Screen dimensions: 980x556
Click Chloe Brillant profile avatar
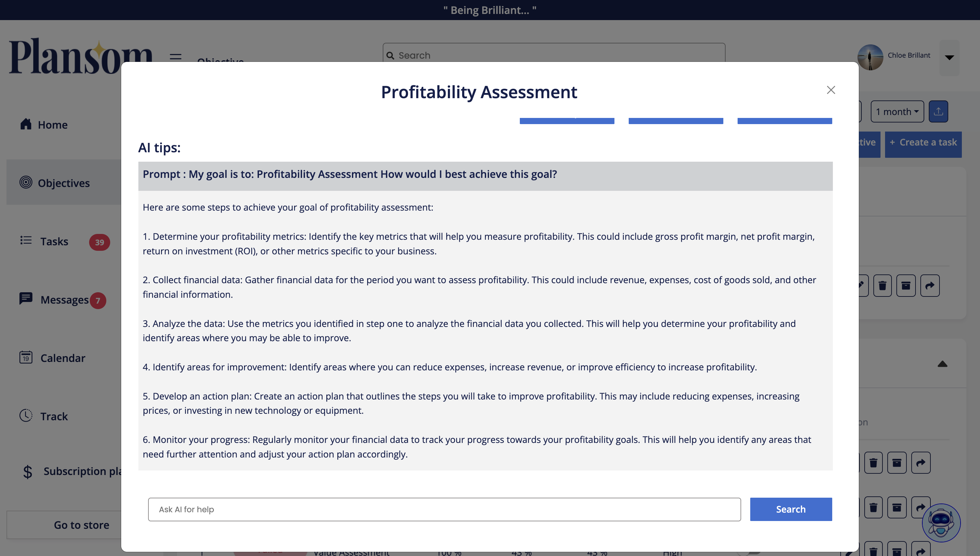tap(870, 57)
